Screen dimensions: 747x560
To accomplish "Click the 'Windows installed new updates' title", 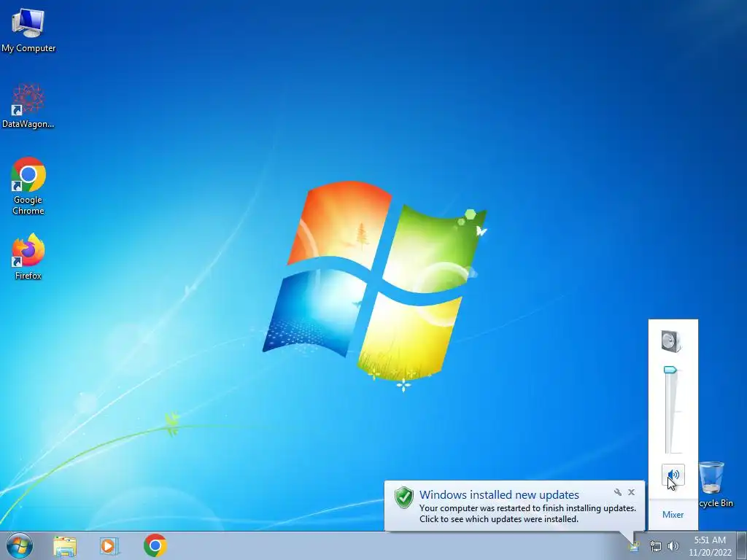I will pyautogui.click(x=499, y=495).
